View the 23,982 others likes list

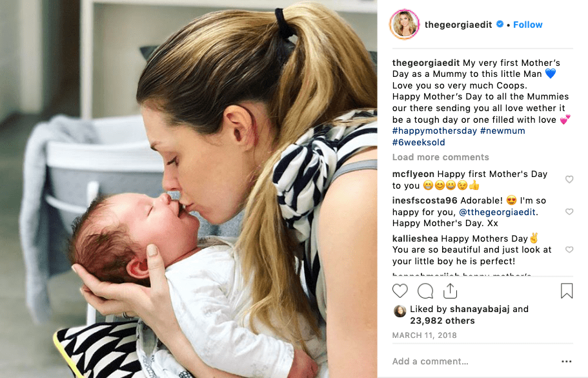point(442,321)
